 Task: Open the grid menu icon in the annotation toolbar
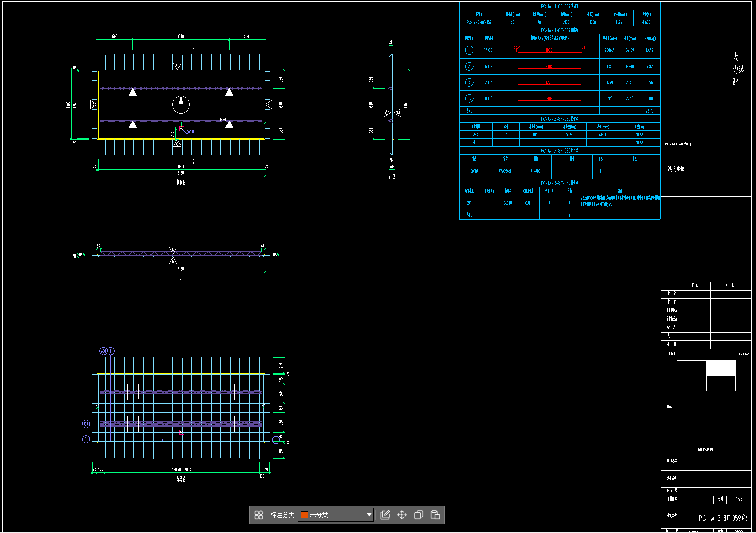[x=259, y=515]
